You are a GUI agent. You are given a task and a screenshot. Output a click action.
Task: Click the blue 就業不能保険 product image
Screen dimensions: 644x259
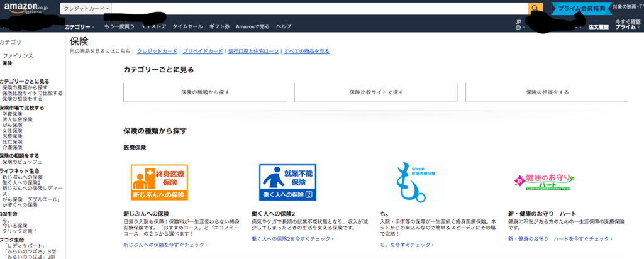(287, 182)
